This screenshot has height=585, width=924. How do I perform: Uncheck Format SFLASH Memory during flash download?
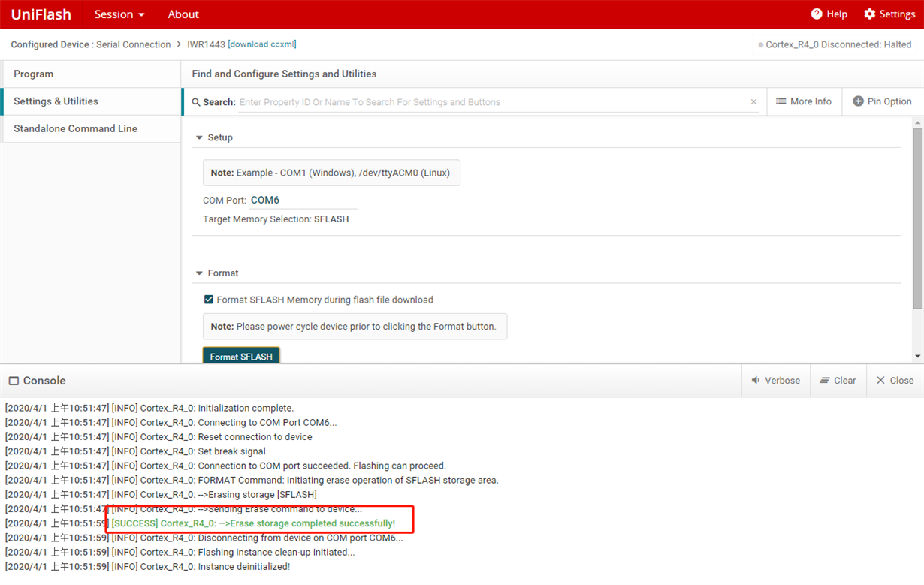[209, 300]
